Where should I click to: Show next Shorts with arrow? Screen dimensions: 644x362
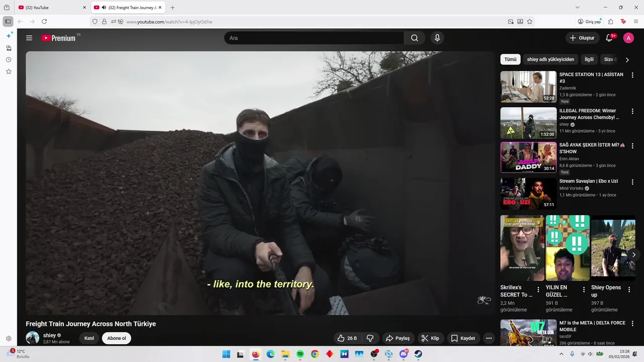pyautogui.click(x=633, y=254)
